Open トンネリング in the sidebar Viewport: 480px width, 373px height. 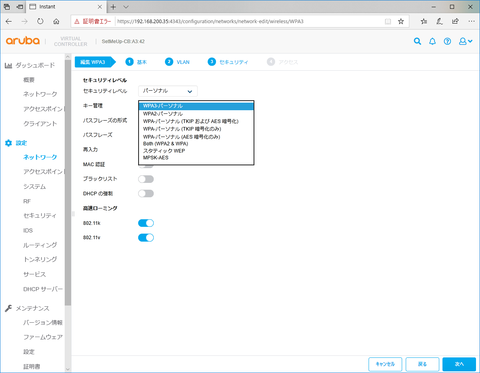(40, 259)
